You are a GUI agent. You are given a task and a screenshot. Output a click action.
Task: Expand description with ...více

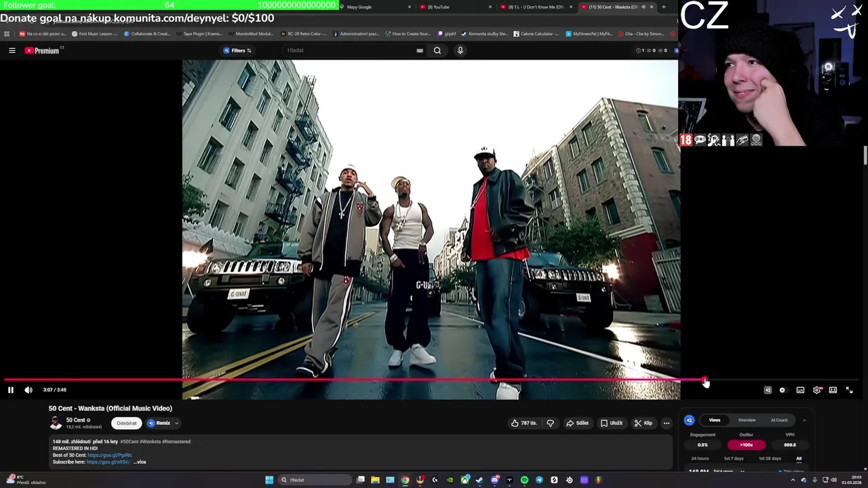139,462
